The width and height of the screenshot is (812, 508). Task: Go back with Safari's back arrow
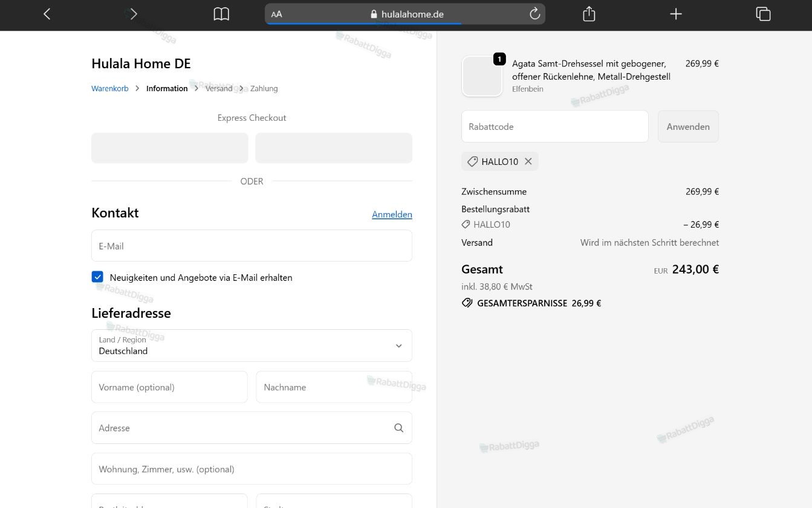click(x=47, y=14)
